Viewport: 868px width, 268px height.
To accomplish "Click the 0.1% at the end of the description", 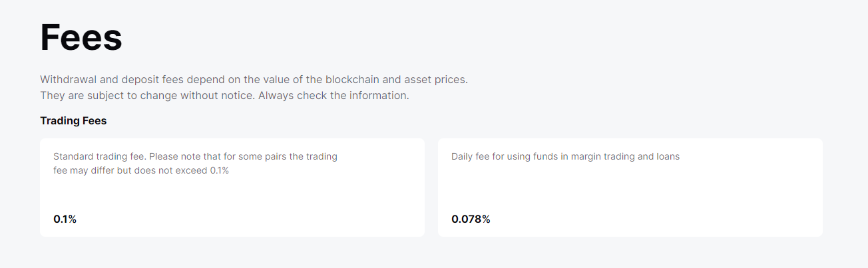I will 219,170.
